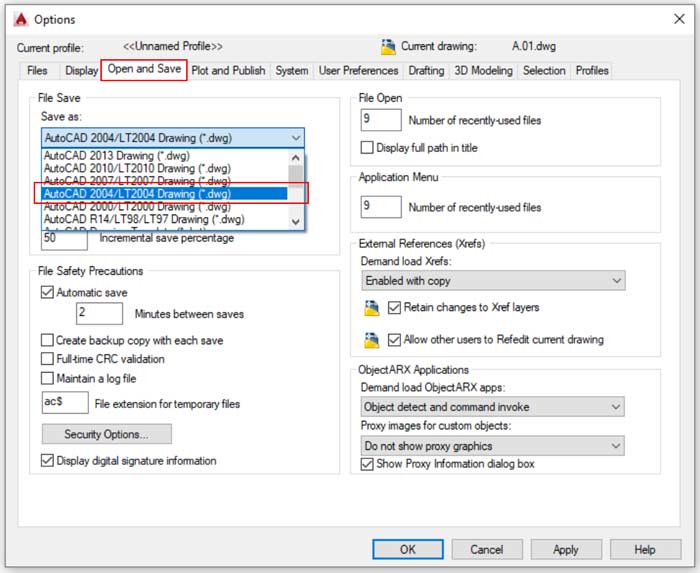This screenshot has width=700, height=573.
Task: Select AutoCAD 2010/LT2010 Drawing option
Action: point(165,168)
